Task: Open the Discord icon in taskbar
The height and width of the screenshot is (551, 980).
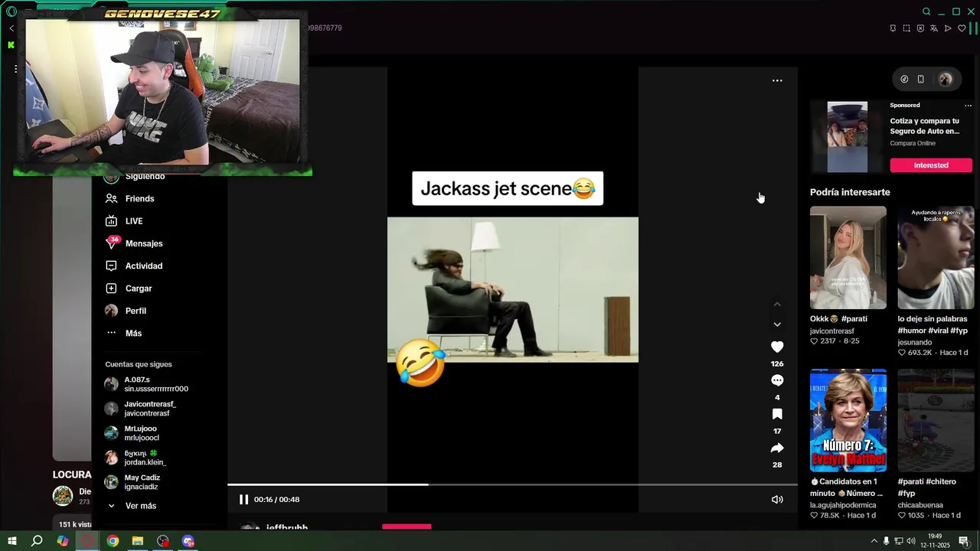Action: click(x=188, y=541)
